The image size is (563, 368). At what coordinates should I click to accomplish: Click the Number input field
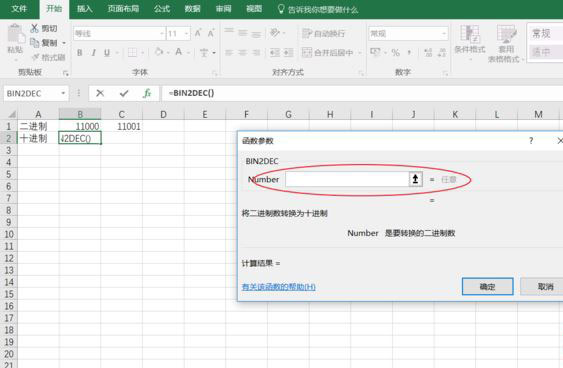point(347,179)
